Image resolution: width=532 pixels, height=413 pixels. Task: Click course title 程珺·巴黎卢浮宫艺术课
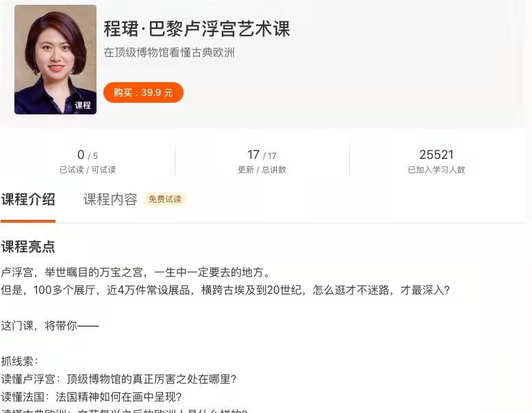197,29
